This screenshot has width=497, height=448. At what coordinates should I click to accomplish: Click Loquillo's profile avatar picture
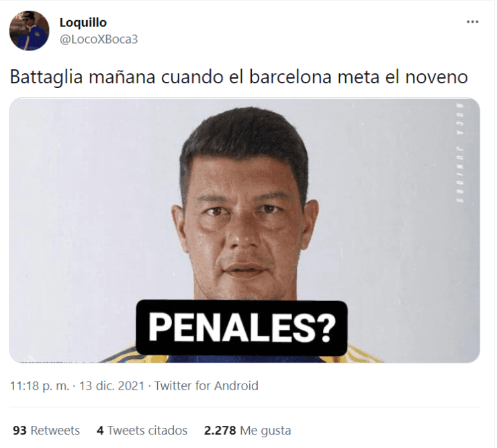click(29, 30)
